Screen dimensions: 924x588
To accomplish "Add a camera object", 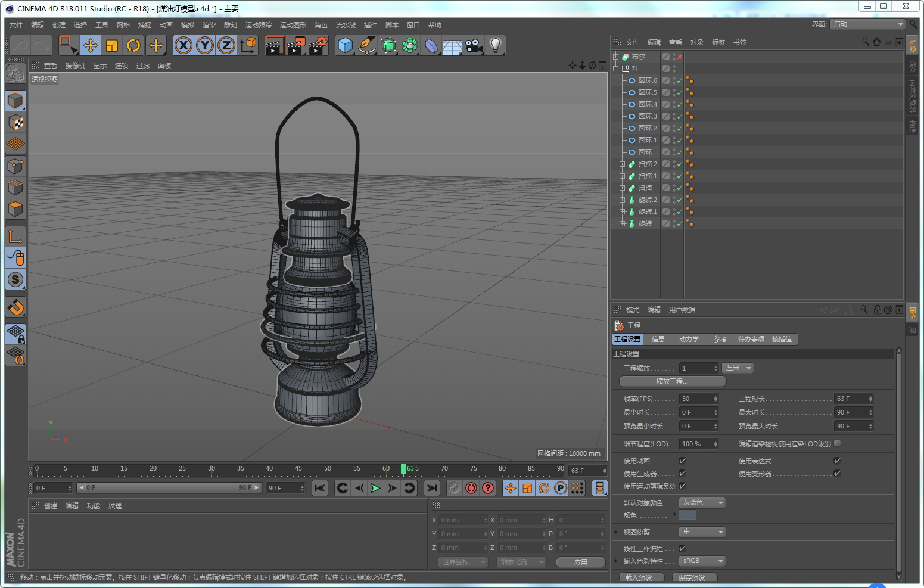I will tap(474, 45).
